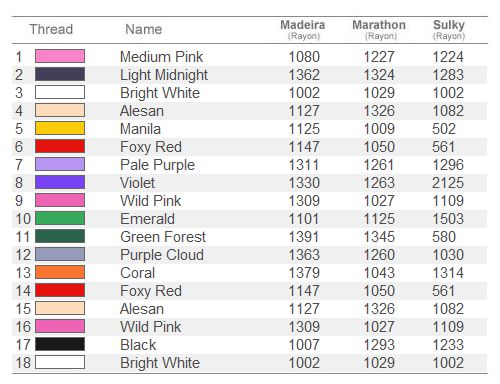Click the Sulky column header
Image resolution: width=500 pixels, height=384 pixels.
(x=449, y=29)
